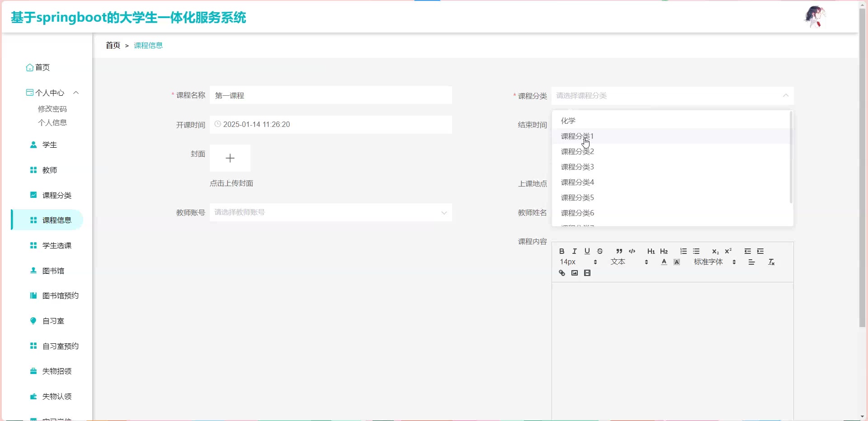Choose 化学 from the category list
868x421 pixels.
[568, 121]
